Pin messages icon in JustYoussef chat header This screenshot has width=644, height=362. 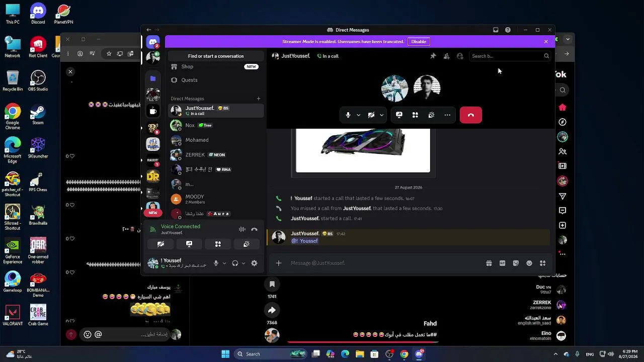click(x=433, y=56)
